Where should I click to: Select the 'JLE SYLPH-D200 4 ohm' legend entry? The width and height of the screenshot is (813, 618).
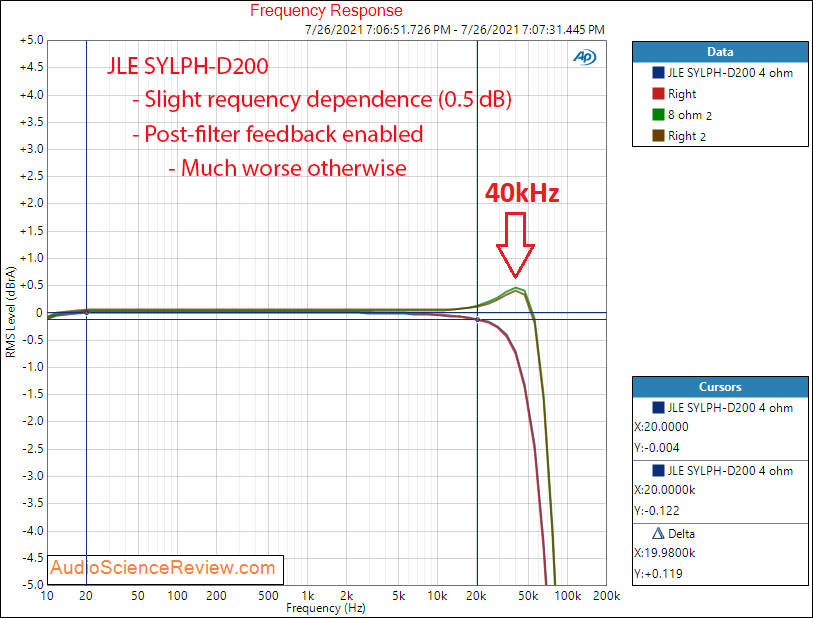tap(730, 73)
